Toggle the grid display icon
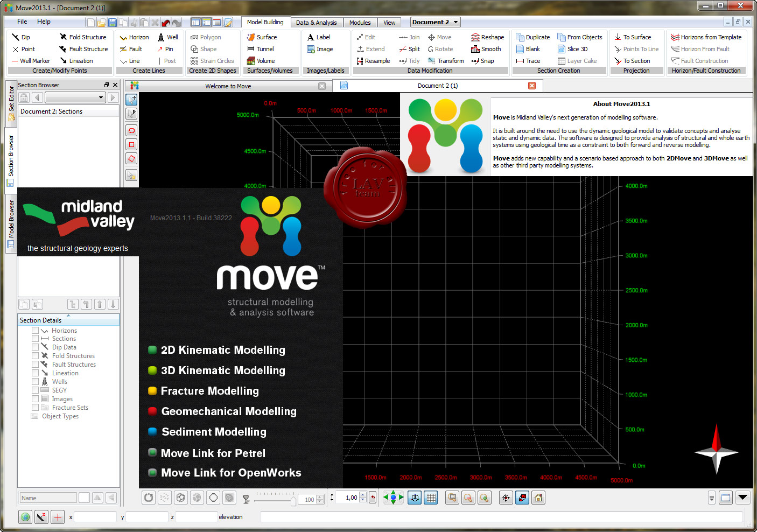This screenshot has width=757, height=532. coord(431,498)
